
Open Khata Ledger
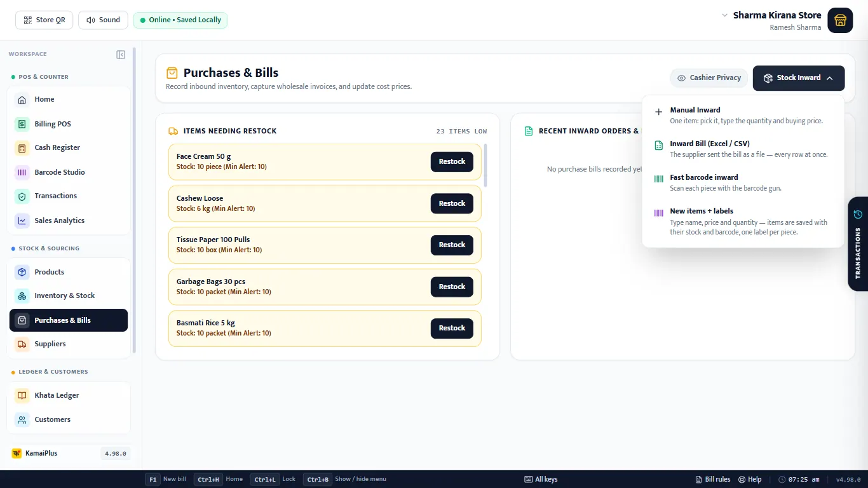point(69,395)
